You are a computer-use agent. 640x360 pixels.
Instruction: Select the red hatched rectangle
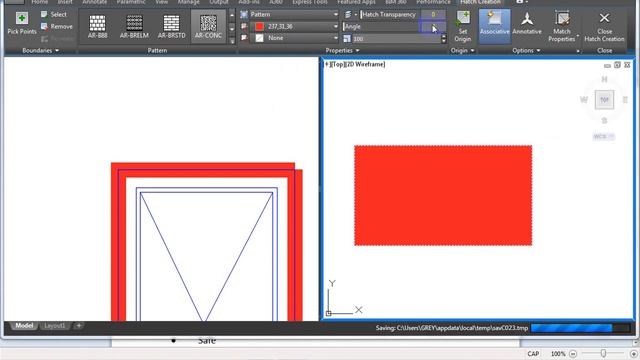pos(443,195)
